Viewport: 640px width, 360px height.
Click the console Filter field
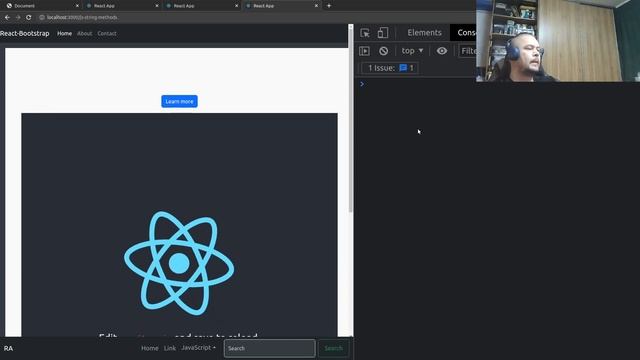point(468,51)
